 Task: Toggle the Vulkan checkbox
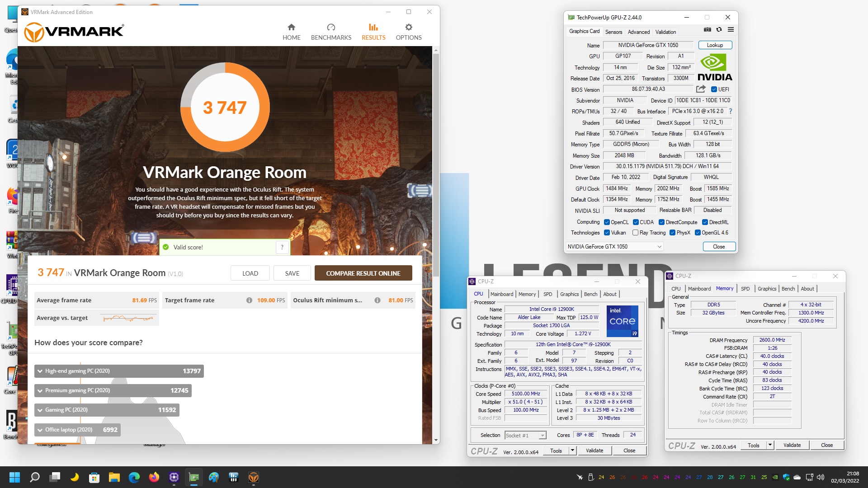[607, 233]
